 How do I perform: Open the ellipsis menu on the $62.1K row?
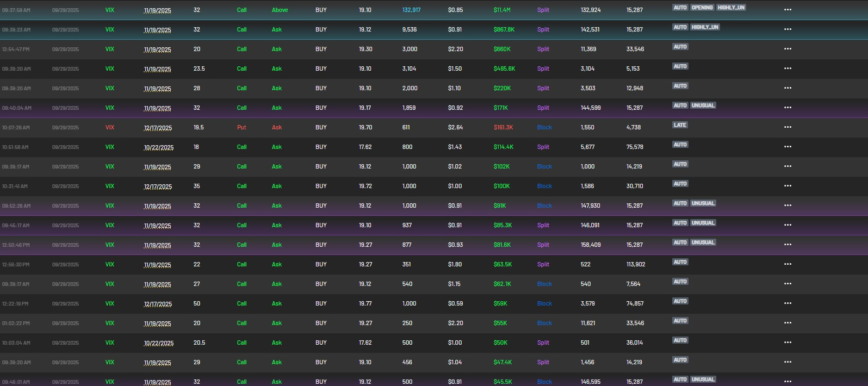click(788, 284)
